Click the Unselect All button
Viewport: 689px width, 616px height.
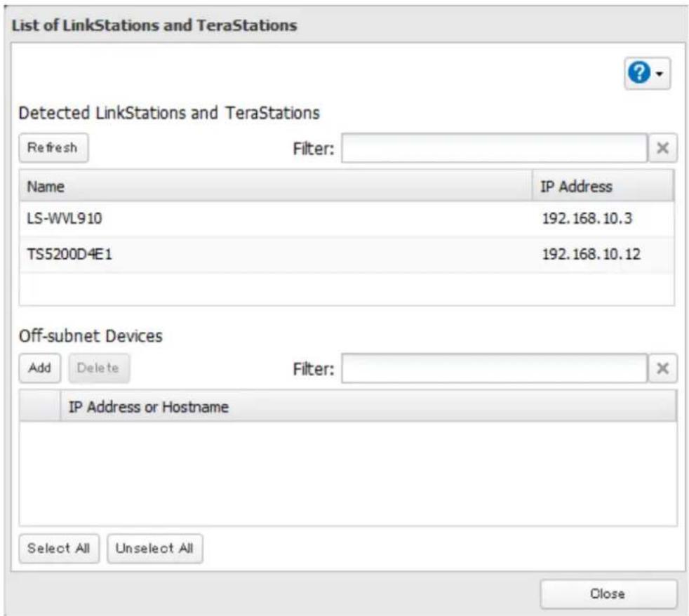pyautogui.click(x=154, y=549)
